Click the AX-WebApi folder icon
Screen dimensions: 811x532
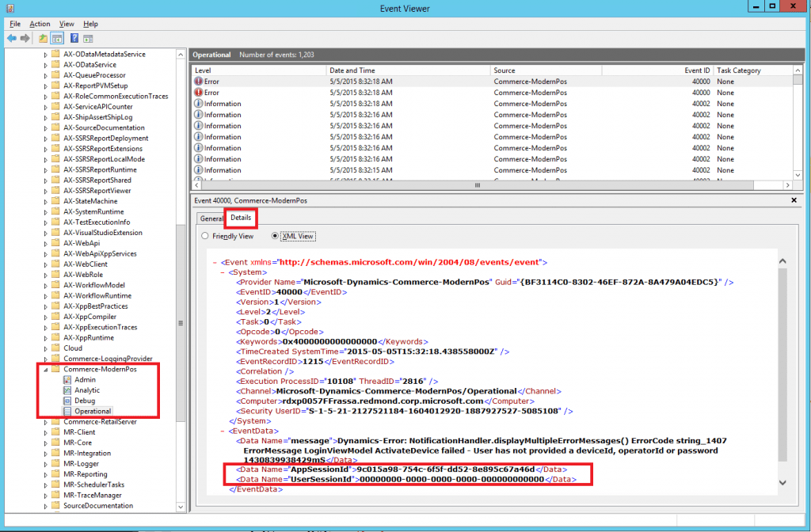(x=56, y=243)
